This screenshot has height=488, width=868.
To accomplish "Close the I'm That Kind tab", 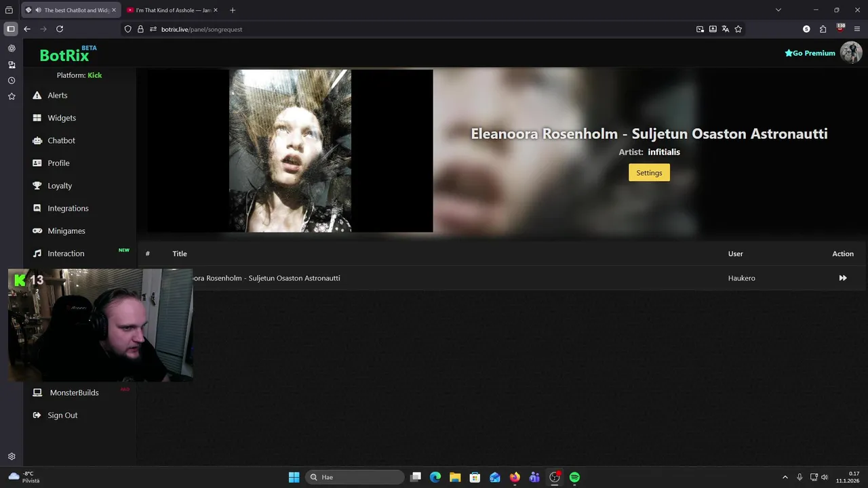I will click(x=215, y=10).
